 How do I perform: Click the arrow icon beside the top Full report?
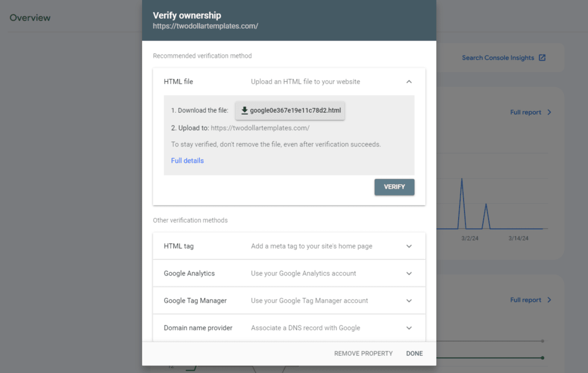click(x=549, y=112)
